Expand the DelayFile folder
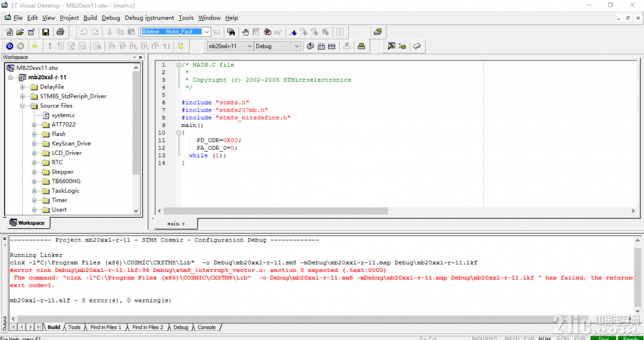The width and height of the screenshot is (644, 340). point(23,87)
